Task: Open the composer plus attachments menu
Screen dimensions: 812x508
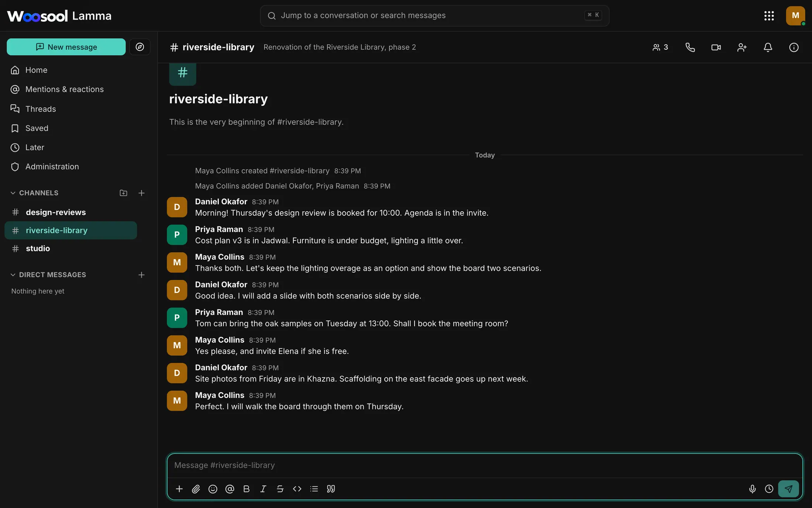Action: [x=179, y=489]
